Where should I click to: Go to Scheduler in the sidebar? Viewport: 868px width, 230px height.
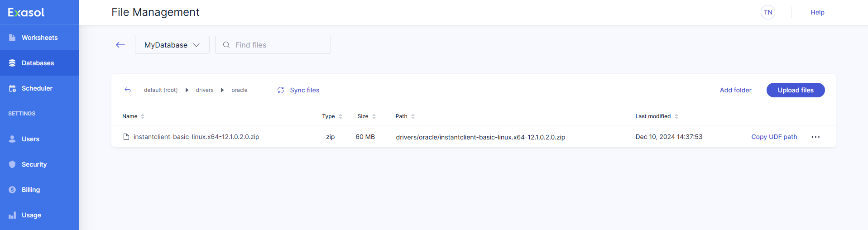(x=37, y=88)
